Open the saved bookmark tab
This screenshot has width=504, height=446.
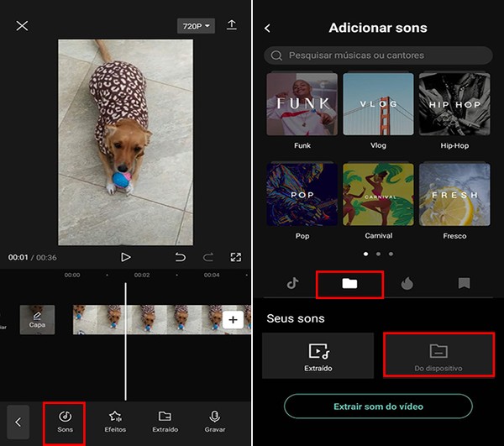pyautogui.click(x=464, y=283)
